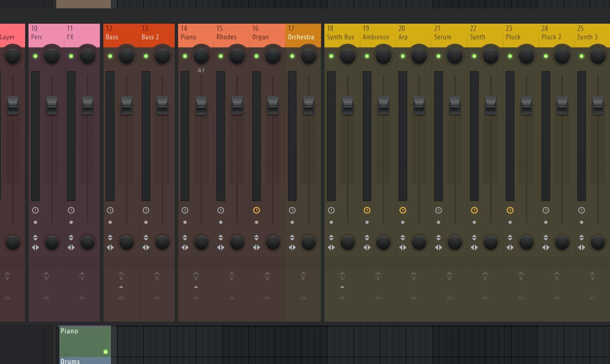Click FX slot icon under Synth Bus
The width and height of the screenshot is (610, 364).
342,276
